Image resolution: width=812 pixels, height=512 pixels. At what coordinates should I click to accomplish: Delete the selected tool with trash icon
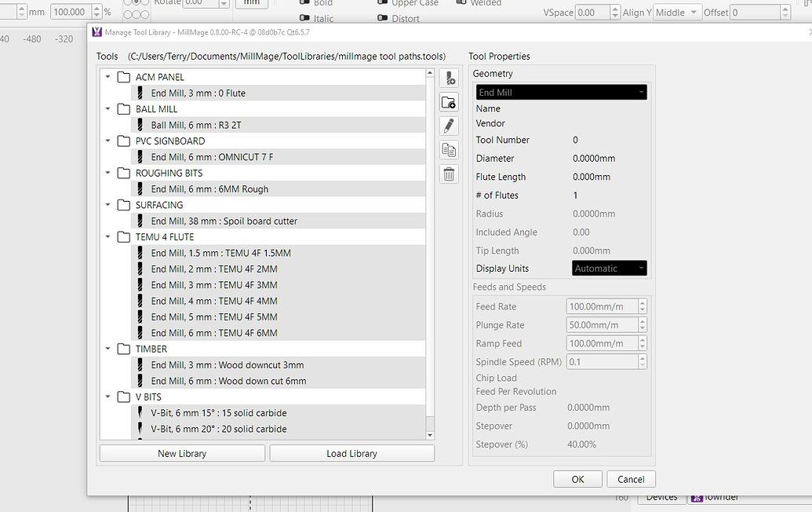pyautogui.click(x=449, y=174)
